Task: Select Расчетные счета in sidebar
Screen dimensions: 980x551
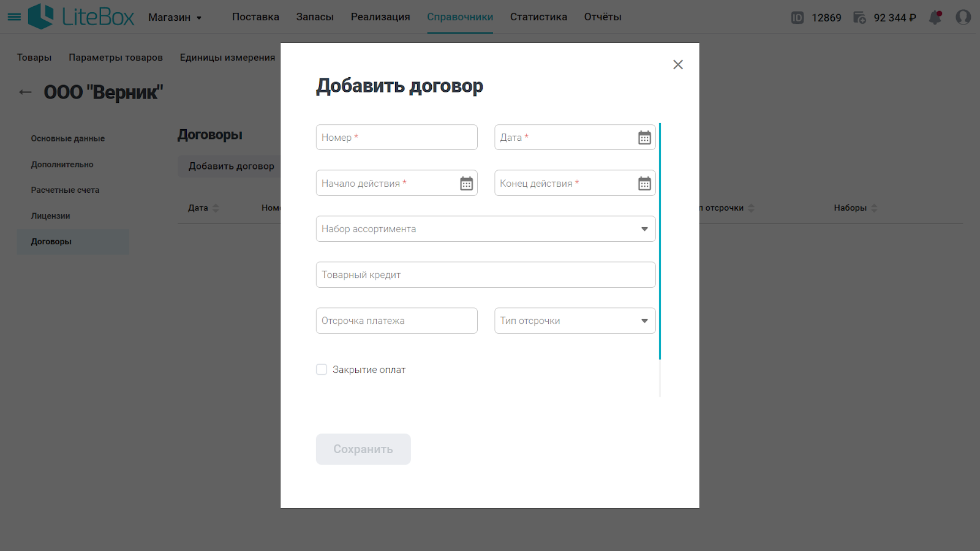Action: pos(65,190)
